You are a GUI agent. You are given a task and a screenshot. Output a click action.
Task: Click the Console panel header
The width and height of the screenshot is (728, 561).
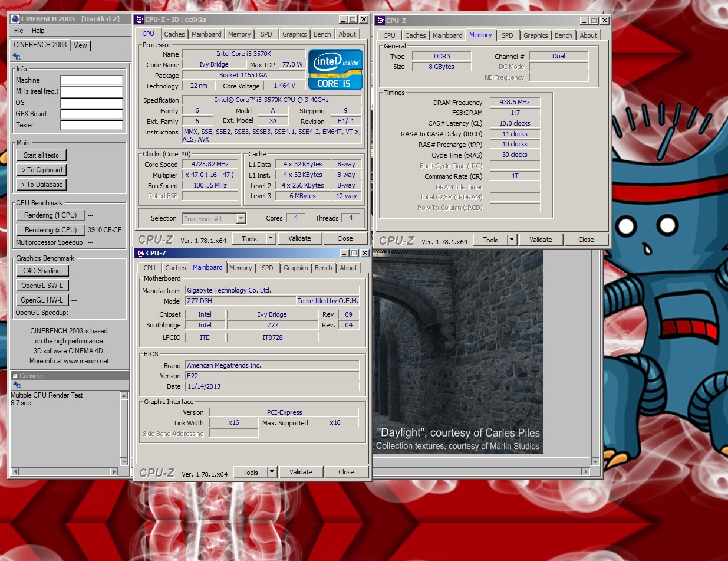tap(70, 376)
